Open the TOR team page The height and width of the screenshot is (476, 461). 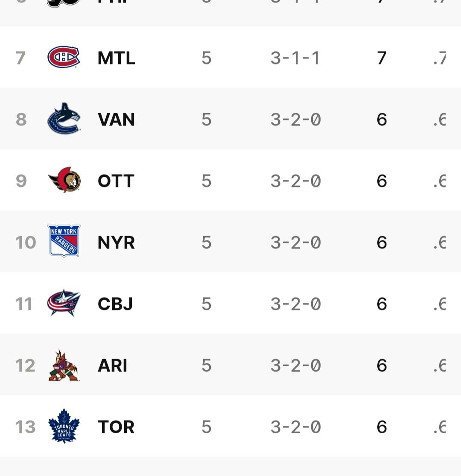coord(116,427)
